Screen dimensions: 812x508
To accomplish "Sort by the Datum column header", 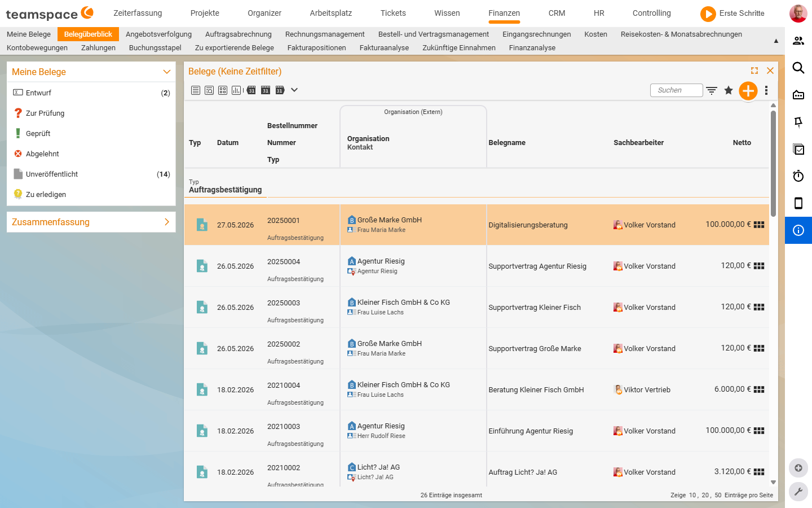I will point(228,143).
